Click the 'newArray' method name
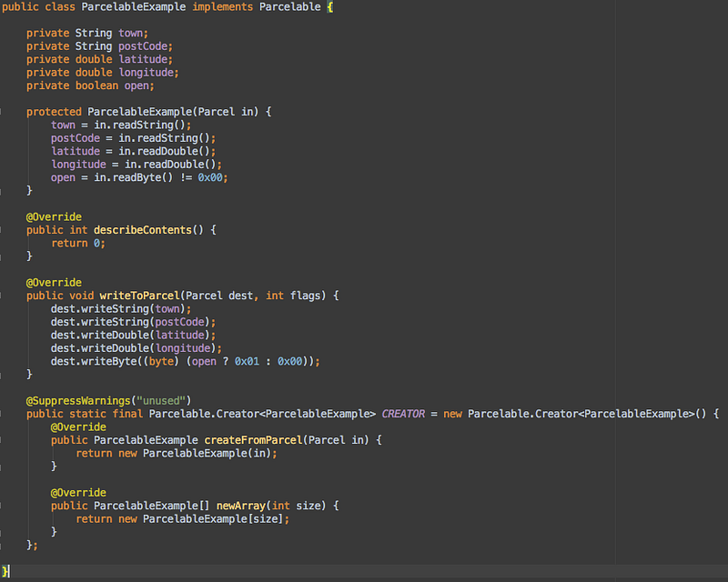Image resolution: width=728 pixels, height=582 pixels. 240,506
